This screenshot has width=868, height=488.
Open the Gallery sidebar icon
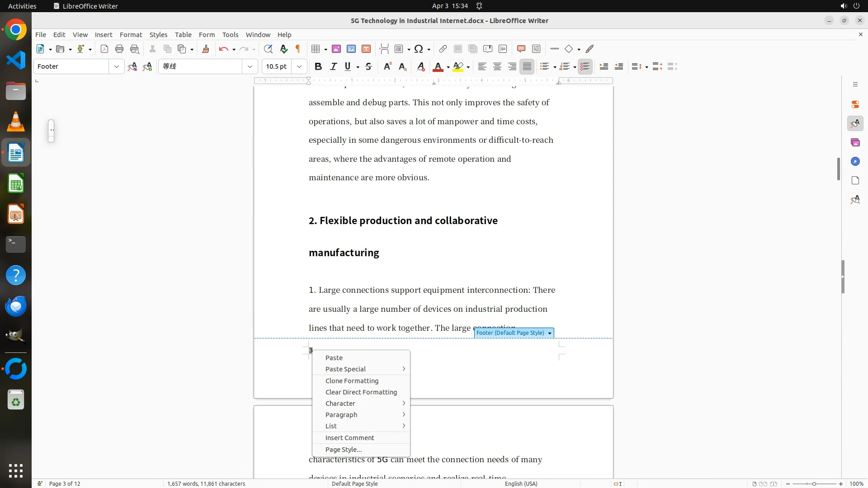tap(855, 142)
